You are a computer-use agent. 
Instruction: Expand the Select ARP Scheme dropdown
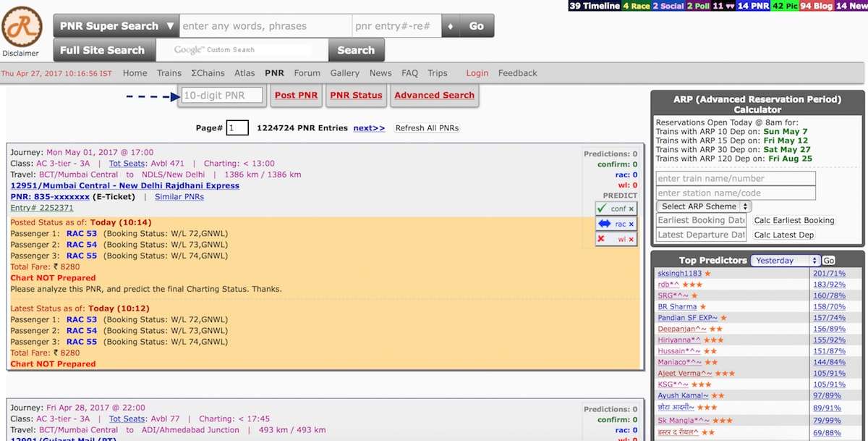click(704, 206)
